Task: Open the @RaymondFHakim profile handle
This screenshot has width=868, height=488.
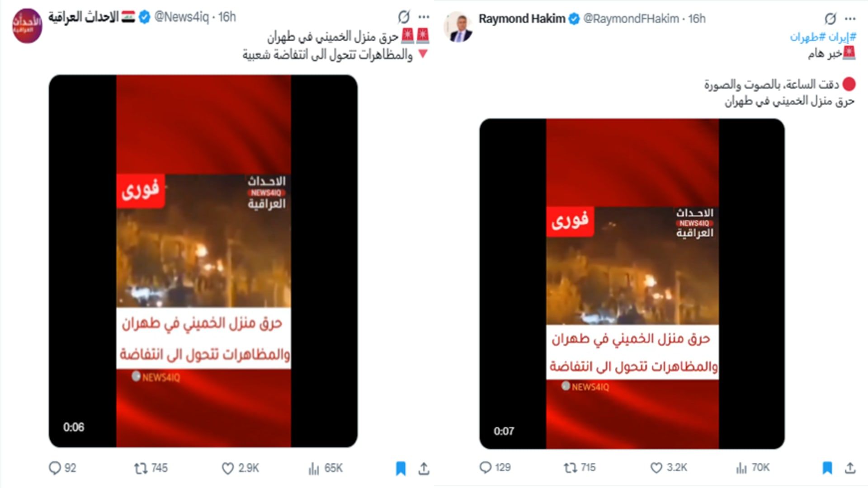Action: [631, 19]
